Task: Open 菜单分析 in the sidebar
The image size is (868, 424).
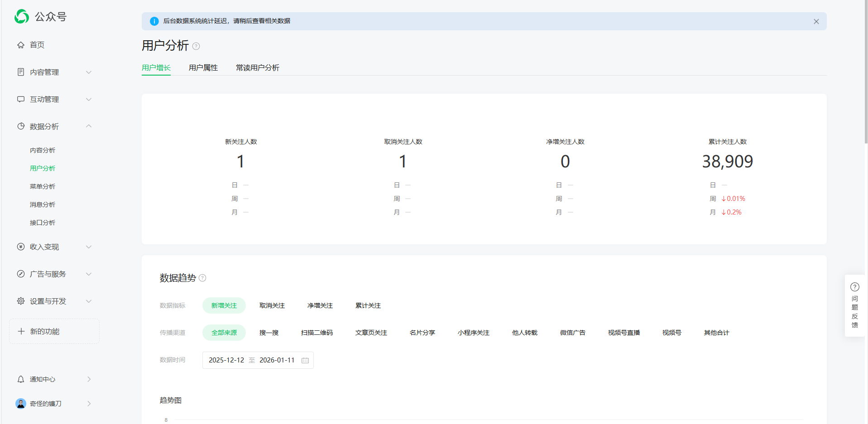Action: tap(43, 186)
